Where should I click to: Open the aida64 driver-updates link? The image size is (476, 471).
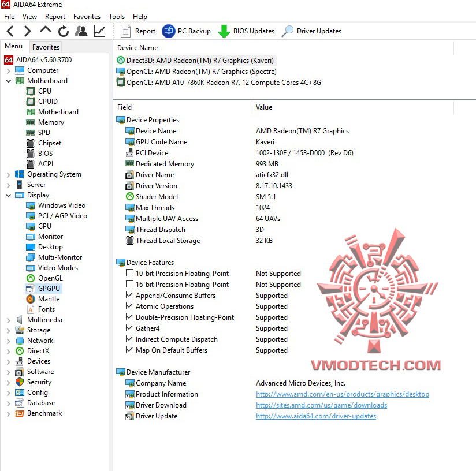coord(316,416)
